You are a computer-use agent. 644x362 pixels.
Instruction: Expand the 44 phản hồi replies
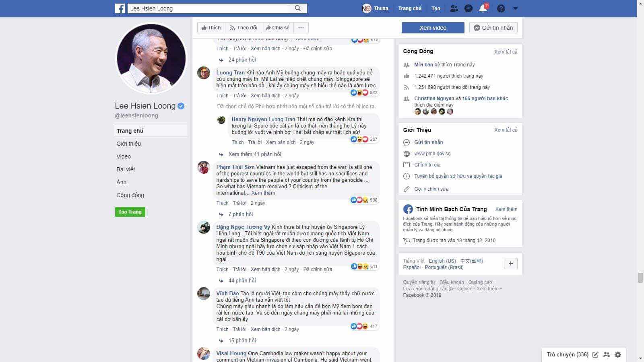click(x=242, y=280)
